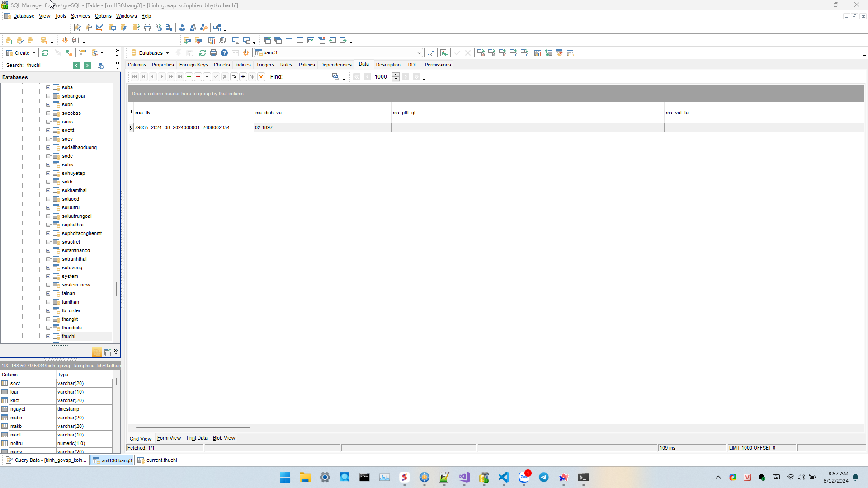Screen dimensions: 868x488
Task: Switch to Form View
Action: (x=169, y=438)
